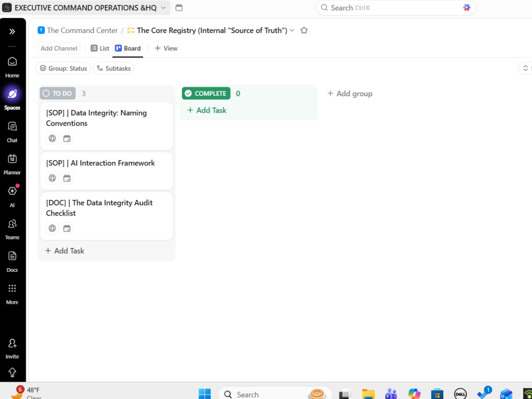The height and width of the screenshot is (399, 532).
Task: Open The Core Registry list title
Action: [212, 30]
